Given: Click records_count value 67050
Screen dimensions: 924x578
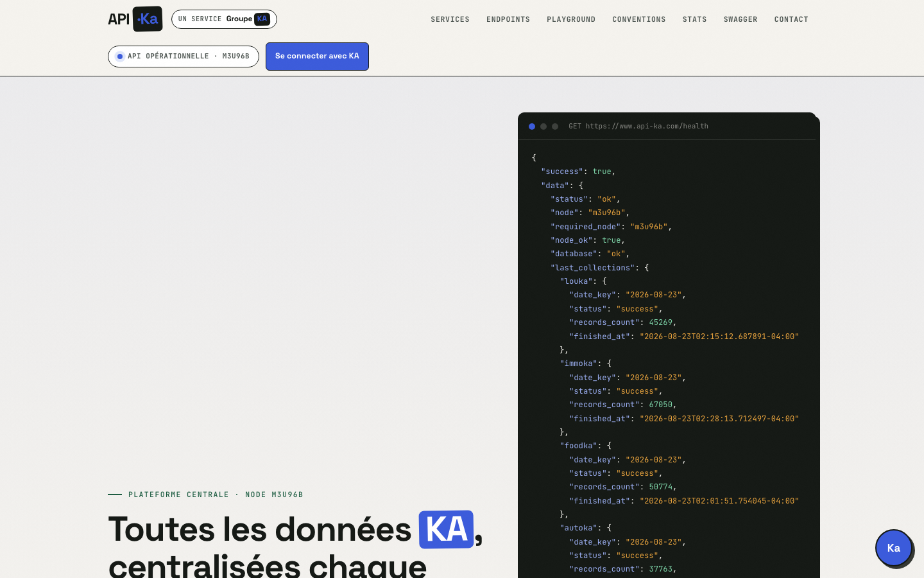Looking at the screenshot, I should (x=661, y=405).
